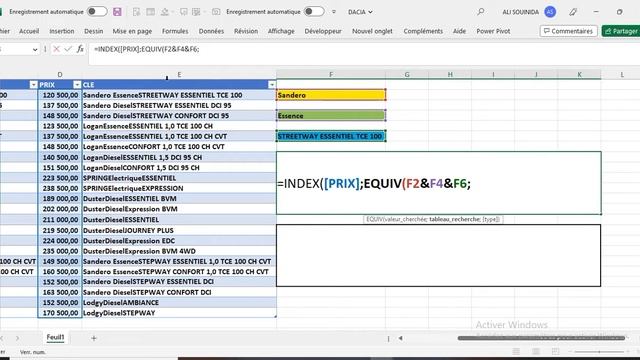This screenshot has width=640, height=360.
Task: Click cell LodgyDieselAMBIANCE
Action: click(179, 302)
